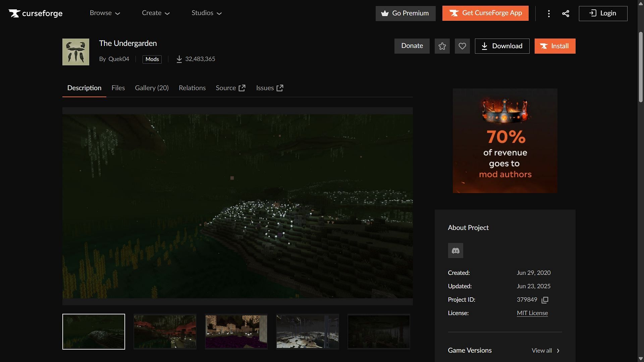Click the page vertical scrollbar
The height and width of the screenshot is (362, 644).
point(641,67)
